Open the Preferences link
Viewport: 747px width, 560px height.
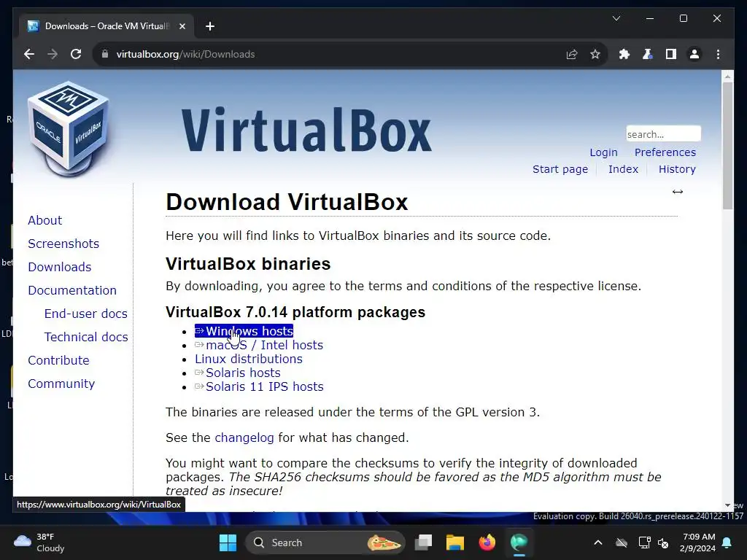(x=665, y=152)
